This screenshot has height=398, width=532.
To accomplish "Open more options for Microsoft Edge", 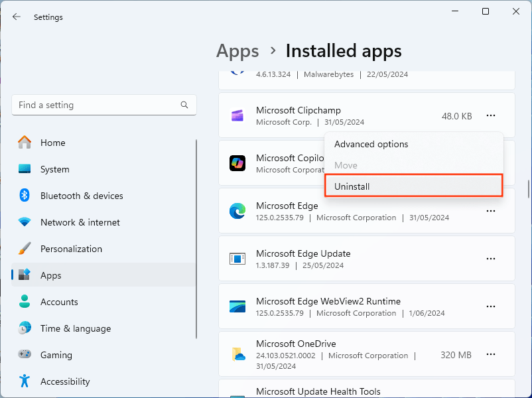I will click(490, 211).
